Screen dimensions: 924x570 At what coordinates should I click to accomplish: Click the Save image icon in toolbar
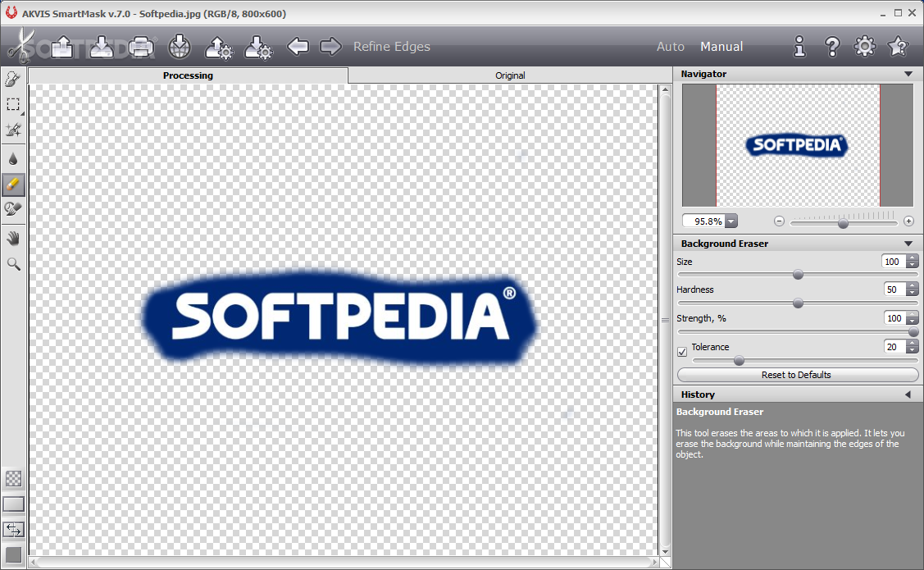pos(102,47)
